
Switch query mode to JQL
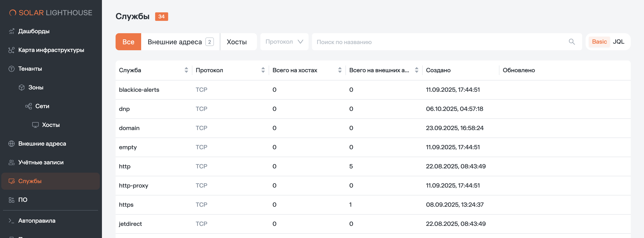click(618, 42)
